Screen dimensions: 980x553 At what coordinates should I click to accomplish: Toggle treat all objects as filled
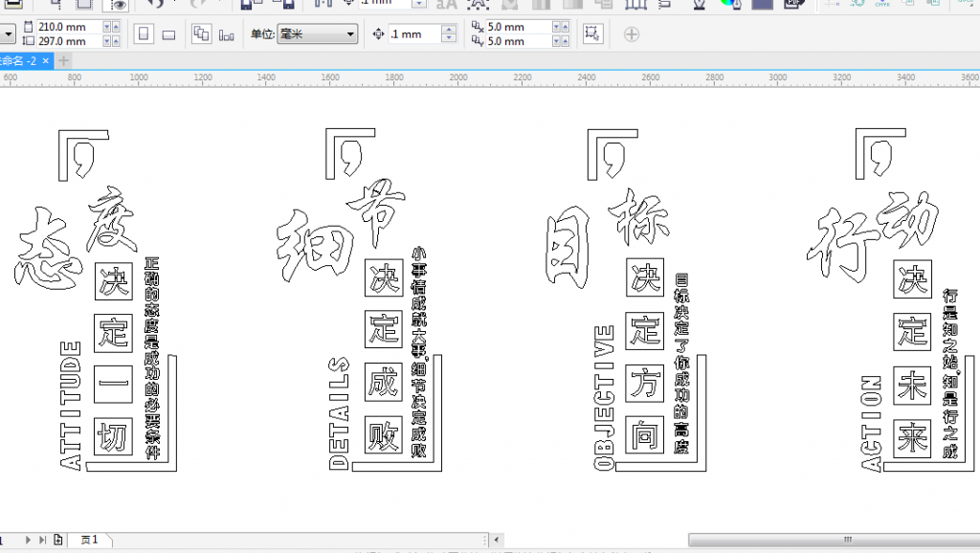[x=592, y=33]
